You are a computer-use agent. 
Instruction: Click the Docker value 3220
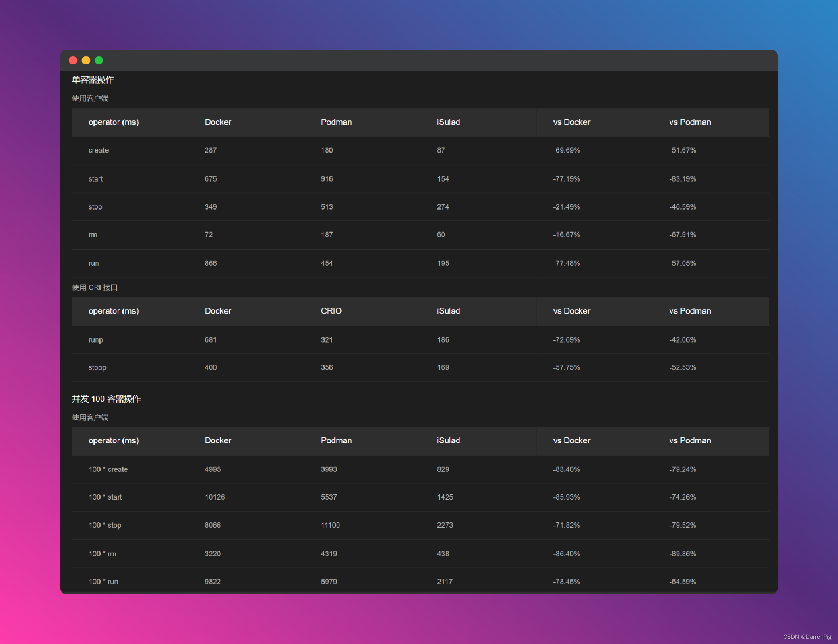tap(213, 554)
